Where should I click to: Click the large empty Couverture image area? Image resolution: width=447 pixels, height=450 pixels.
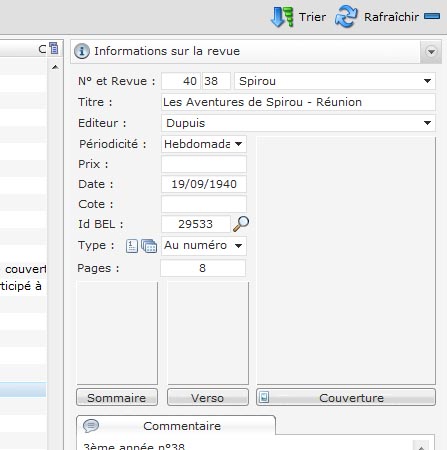coord(346,260)
